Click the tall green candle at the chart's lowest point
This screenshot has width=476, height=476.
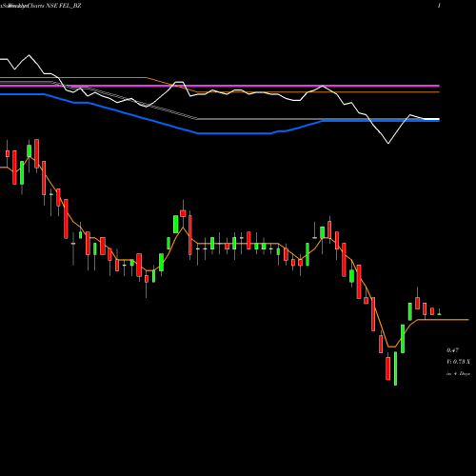click(395, 368)
